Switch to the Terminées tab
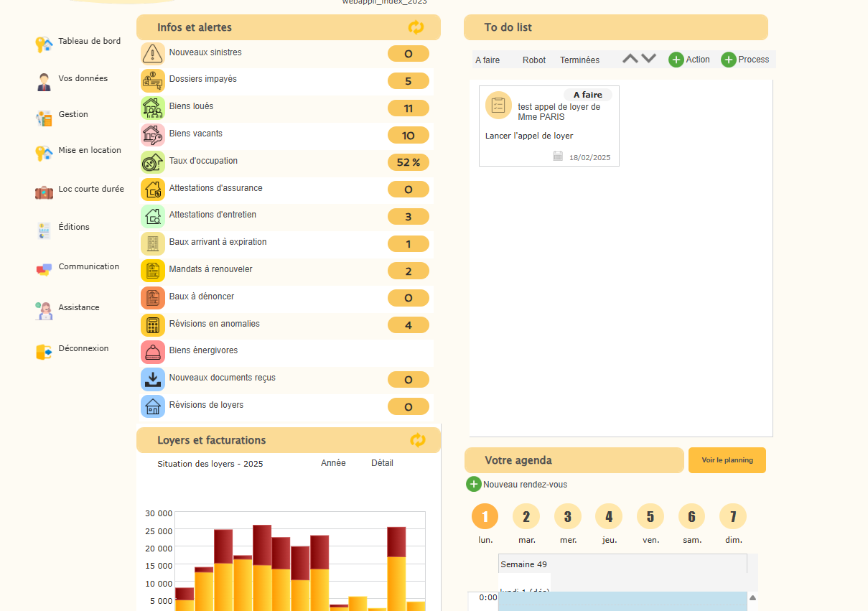This screenshot has width=868, height=611. [x=579, y=60]
